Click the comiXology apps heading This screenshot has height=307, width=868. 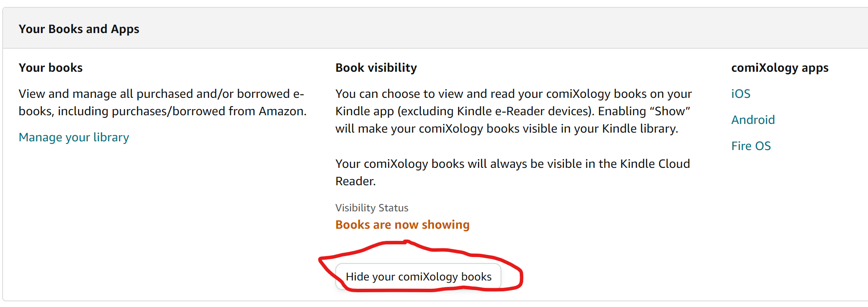[779, 68]
